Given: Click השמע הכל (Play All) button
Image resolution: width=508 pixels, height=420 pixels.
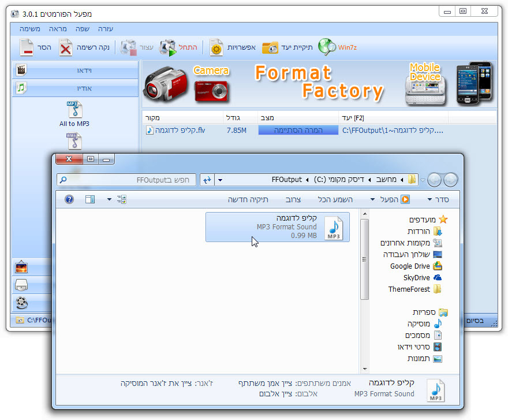Looking at the screenshot, I should tap(335, 199).
